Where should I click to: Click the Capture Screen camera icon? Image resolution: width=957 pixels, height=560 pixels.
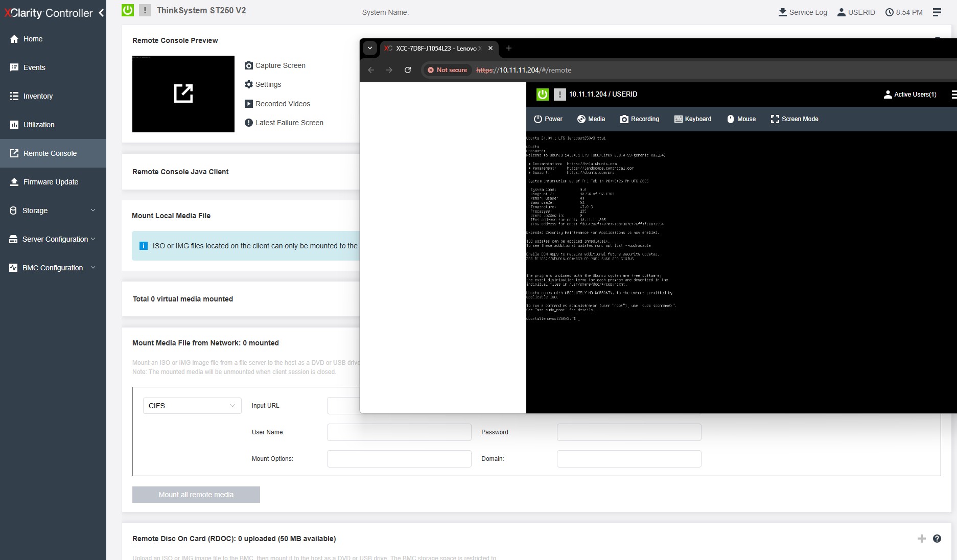click(249, 65)
